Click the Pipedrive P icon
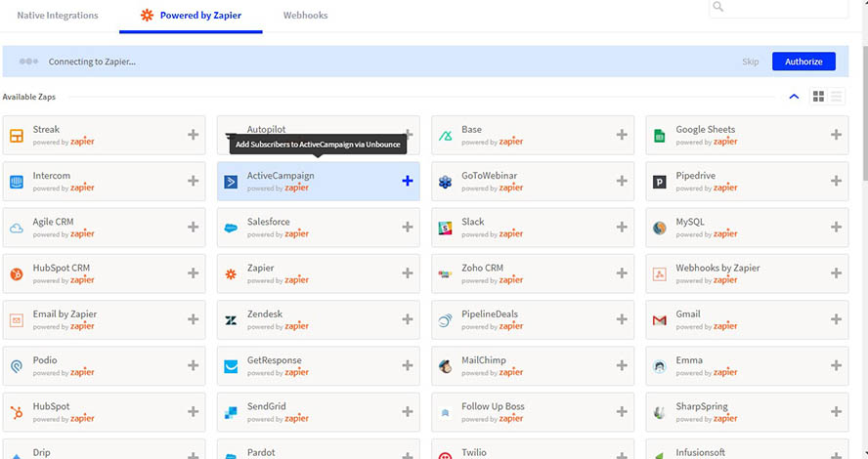The width and height of the screenshot is (868, 459). tap(659, 182)
